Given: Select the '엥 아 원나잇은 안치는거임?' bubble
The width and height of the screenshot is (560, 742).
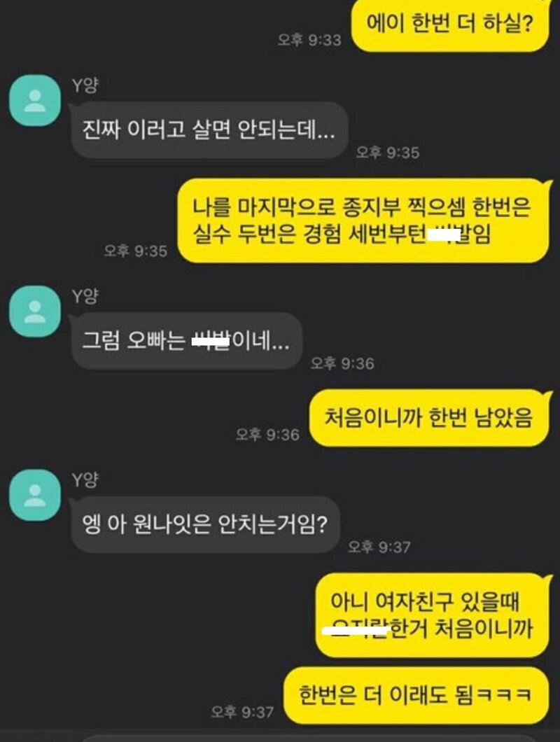Looking at the screenshot, I should point(205,524).
